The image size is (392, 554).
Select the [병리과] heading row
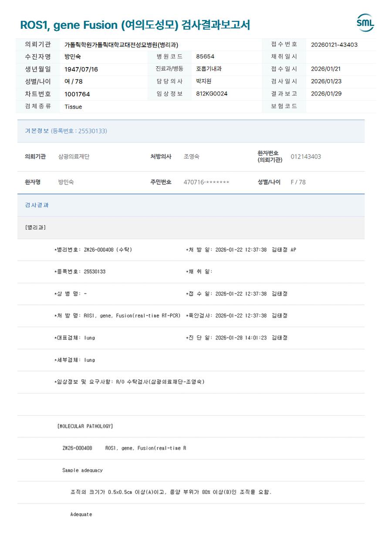[191, 228]
